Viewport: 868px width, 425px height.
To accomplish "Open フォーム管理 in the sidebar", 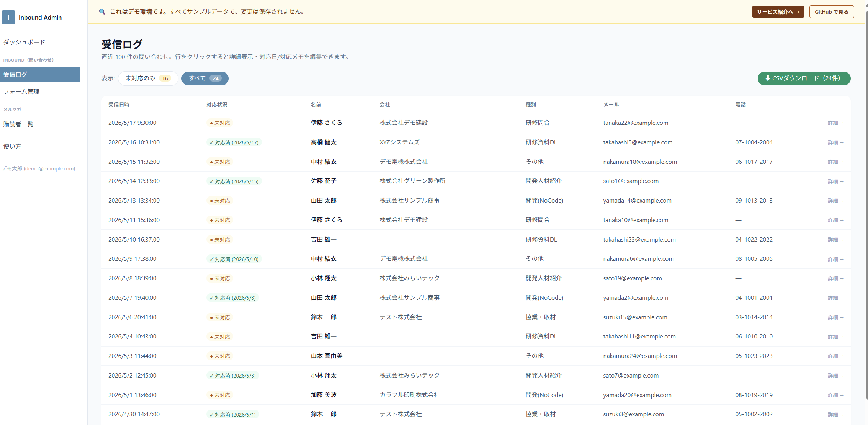I will [21, 92].
